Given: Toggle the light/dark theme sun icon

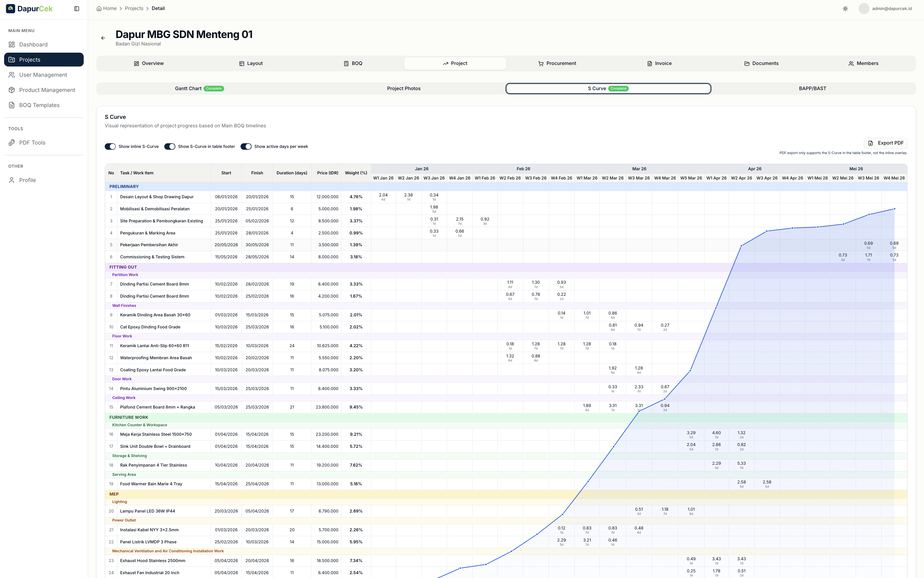Looking at the screenshot, I should 845,8.
